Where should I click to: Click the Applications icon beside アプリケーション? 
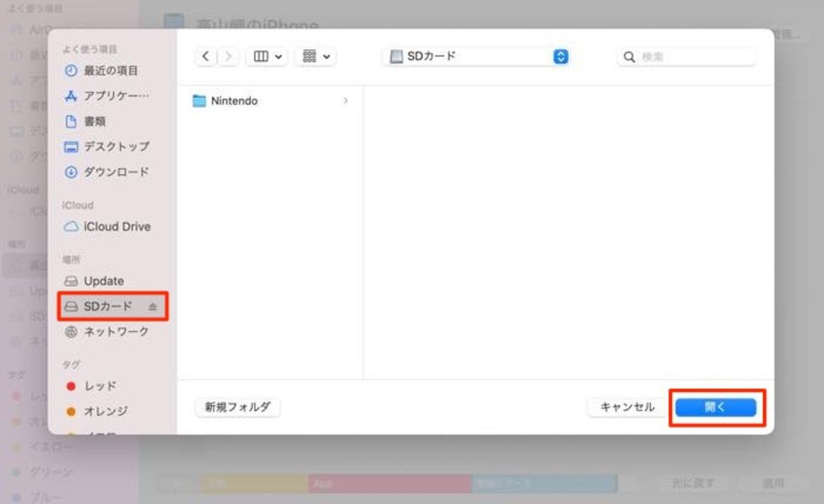point(71,96)
